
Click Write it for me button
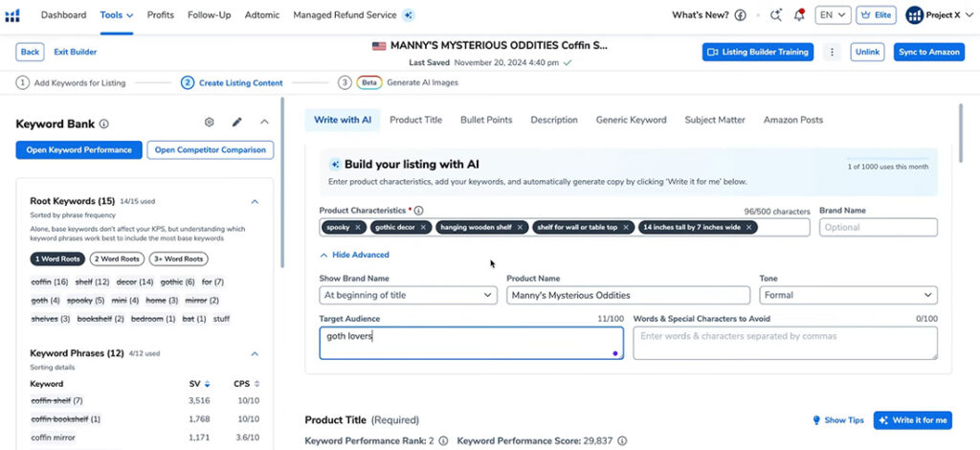click(x=913, y=420)
